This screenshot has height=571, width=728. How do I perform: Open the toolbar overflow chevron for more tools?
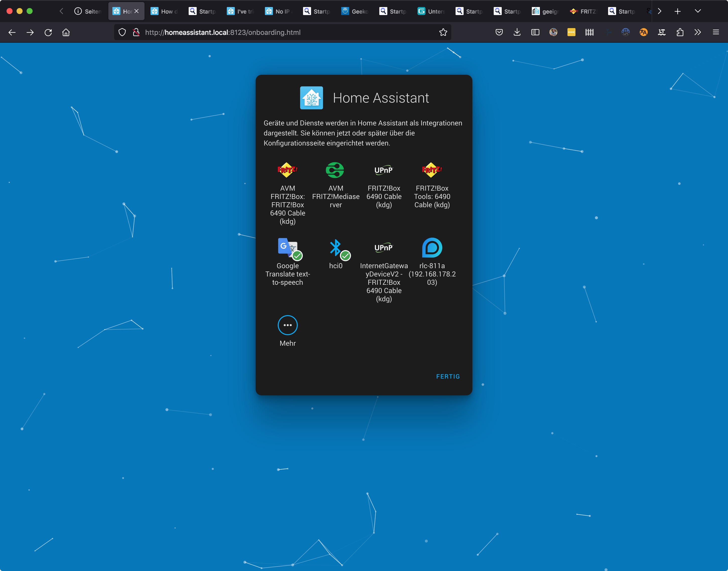coord(698,32)
